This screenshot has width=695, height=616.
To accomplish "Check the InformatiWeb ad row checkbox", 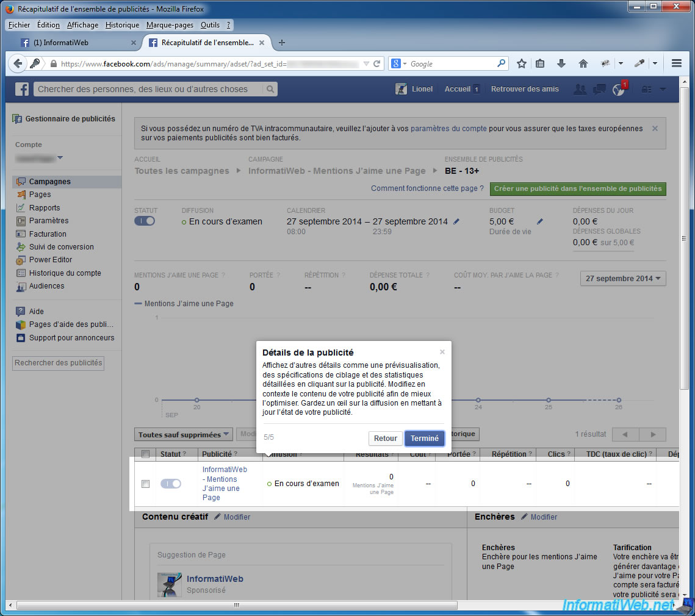I will tap(145, 484).
